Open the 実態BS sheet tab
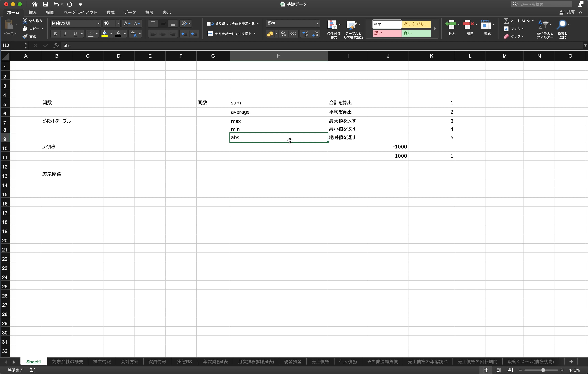Viewport: 588px width, 374px height. 184,362
